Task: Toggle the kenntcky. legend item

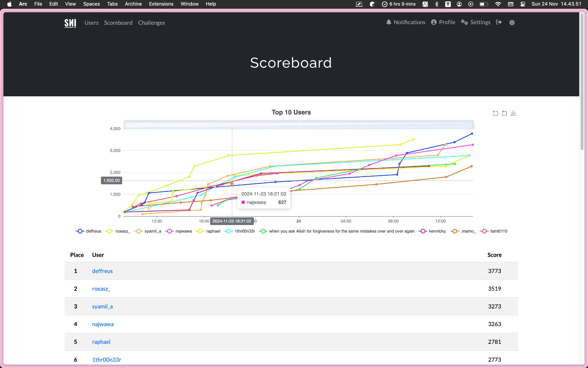Action: (432, 231)
